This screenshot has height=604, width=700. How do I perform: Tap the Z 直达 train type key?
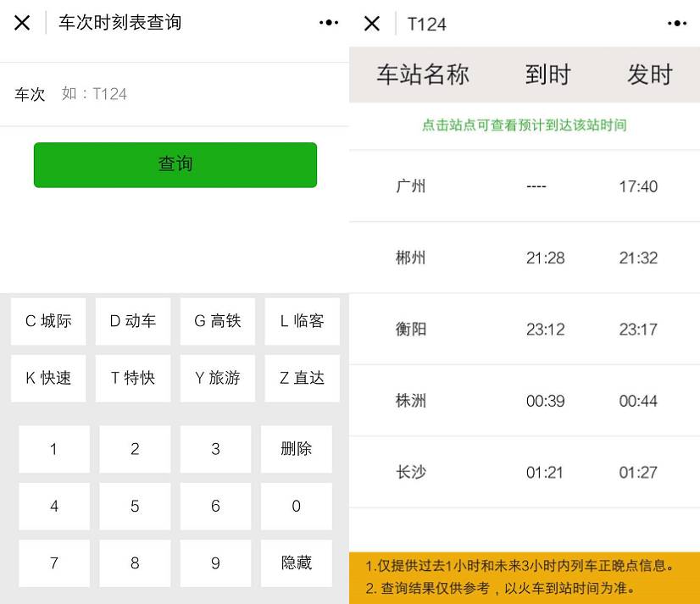[302, 378]
